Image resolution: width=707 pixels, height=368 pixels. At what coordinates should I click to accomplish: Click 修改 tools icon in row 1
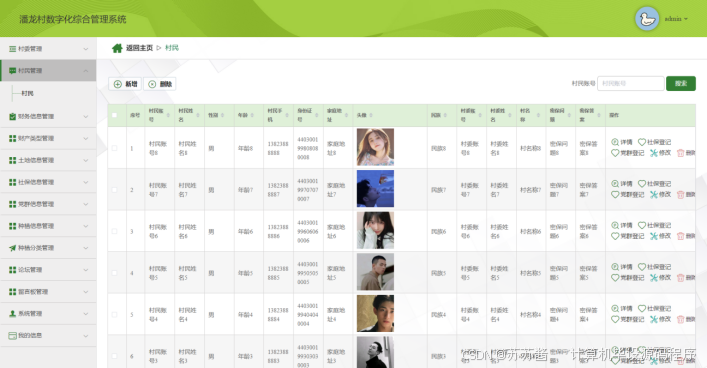(654, 153)
